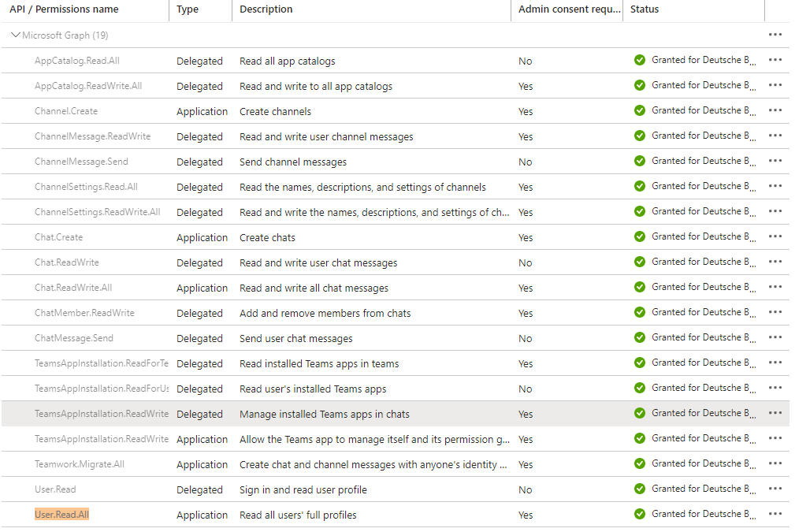Click the Granted for Deutsche status on ChannelMessage.Send row
The height and width of the screenshot is (532, 810).
704,161
